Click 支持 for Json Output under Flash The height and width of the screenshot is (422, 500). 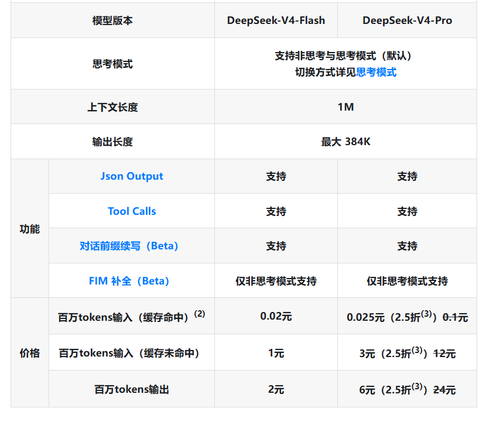[276, 176]
